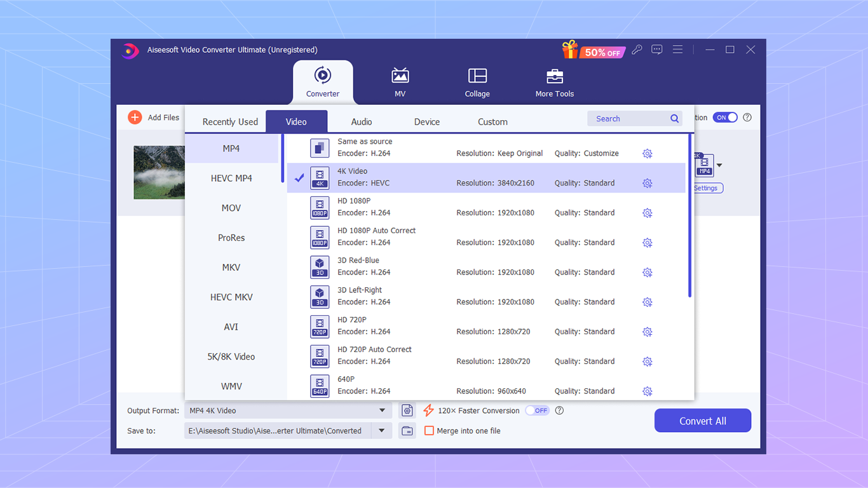Click the profile settings icon beside Output Format
Viewport: 868px width, 488px height.
407,410
